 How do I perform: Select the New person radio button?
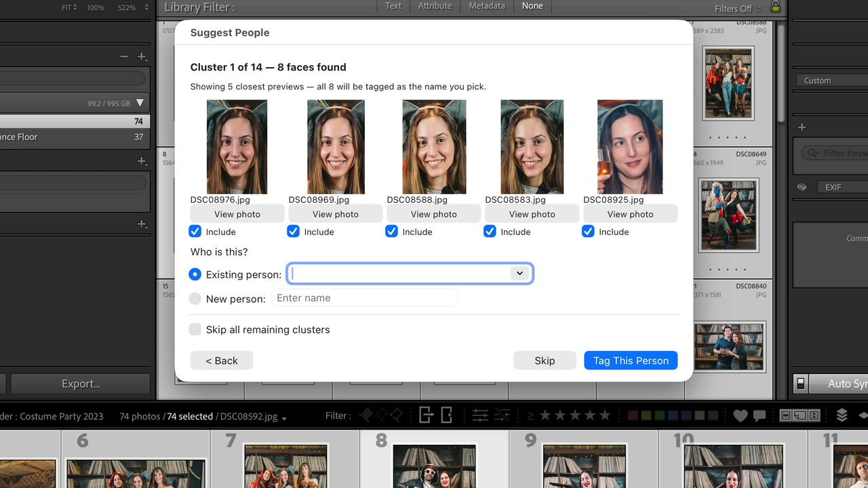tap(195, 298)
